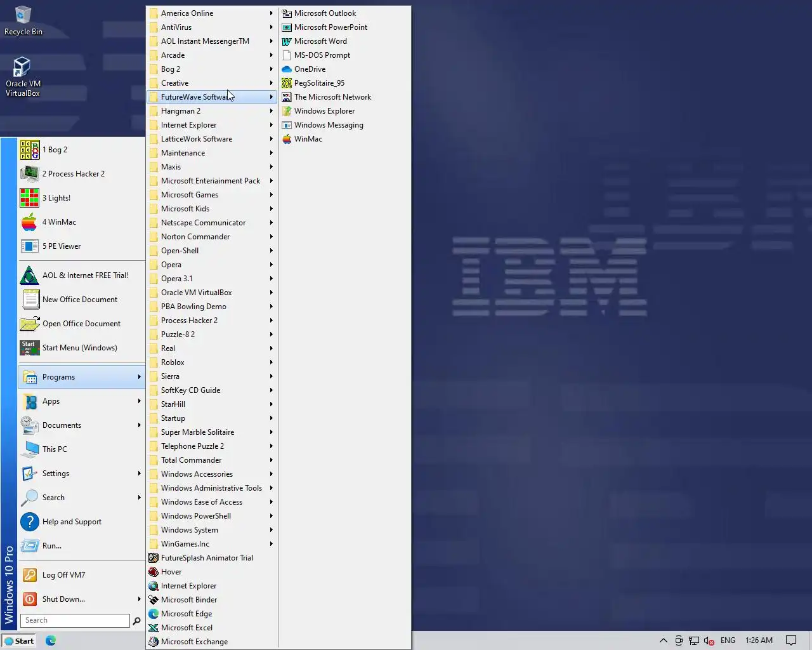
Task: Open Internet Explorer shortcut with globe icon
Action: [212, 586]
